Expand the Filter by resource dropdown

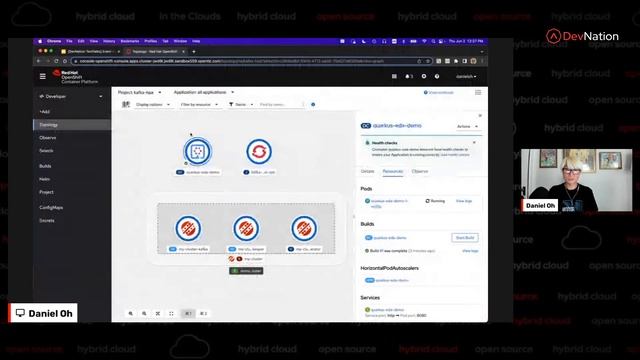(199, 104)
